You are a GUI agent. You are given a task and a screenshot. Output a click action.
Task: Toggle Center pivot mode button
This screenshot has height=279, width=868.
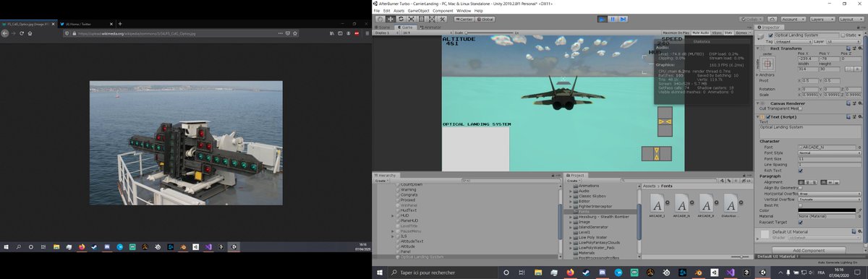(464, 20)
